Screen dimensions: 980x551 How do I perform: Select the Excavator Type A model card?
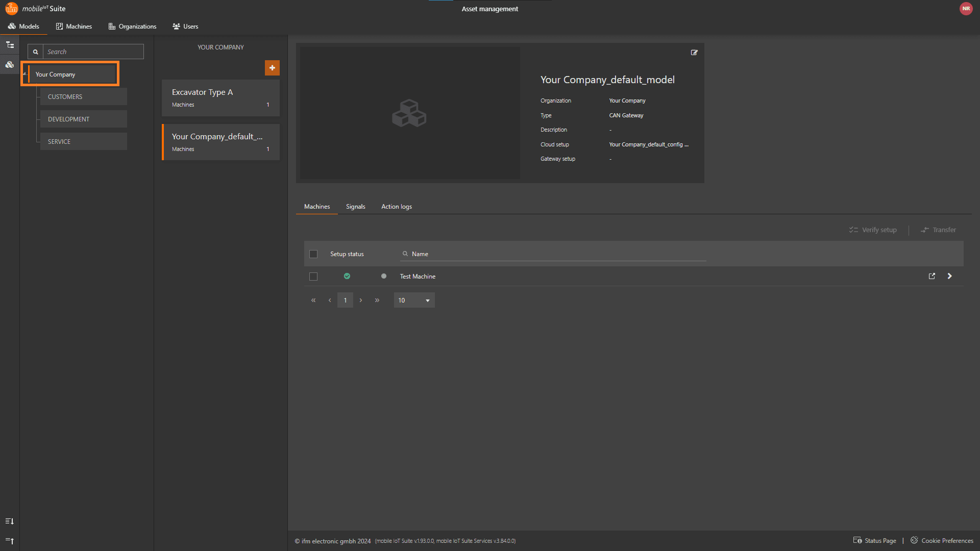(x=220, y=97)
